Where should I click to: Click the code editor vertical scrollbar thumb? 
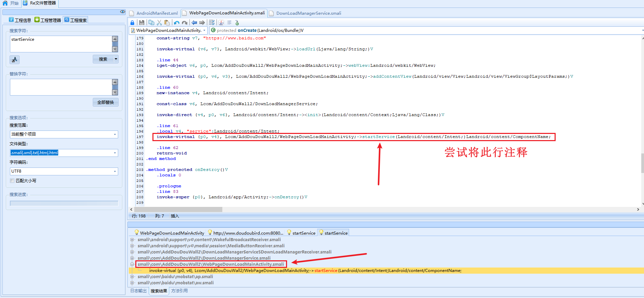[x=642, y=163]
